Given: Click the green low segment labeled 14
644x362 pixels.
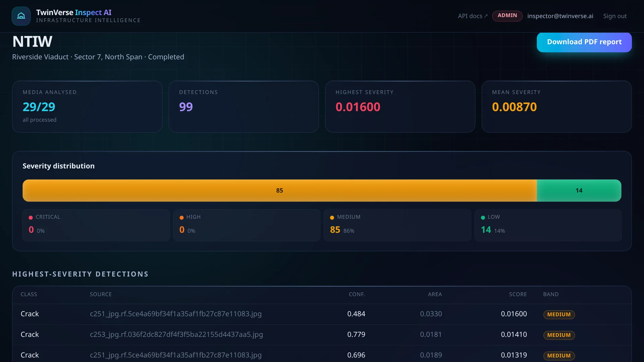Looking at the screenshot, I should [x=579, y=190].
